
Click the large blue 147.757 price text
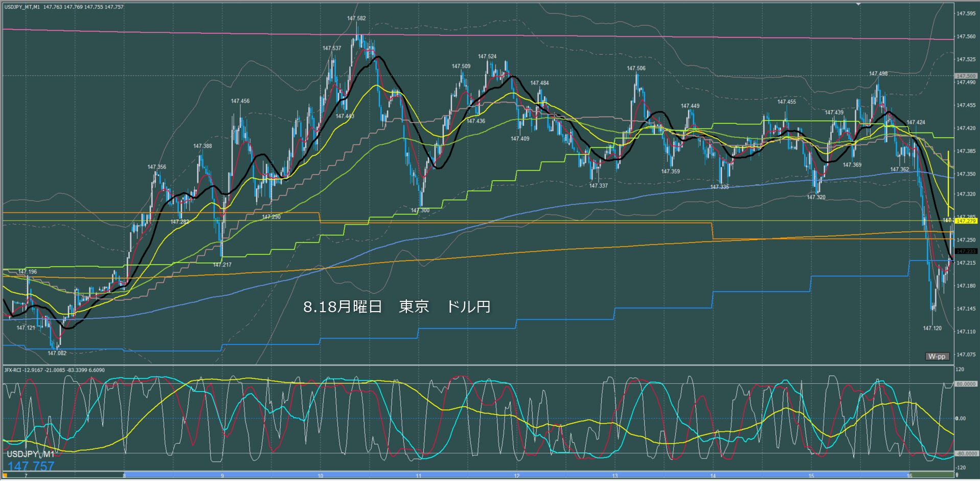point(31,466)
